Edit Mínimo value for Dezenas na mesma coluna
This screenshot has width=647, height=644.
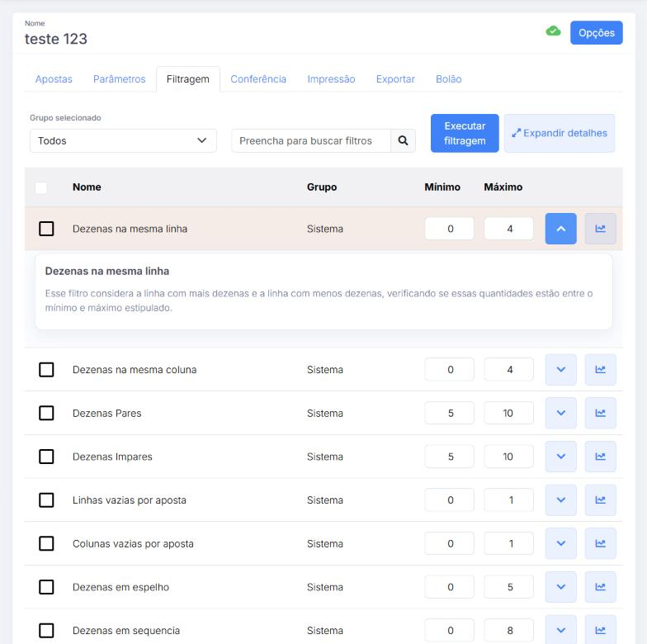[449, 370]
